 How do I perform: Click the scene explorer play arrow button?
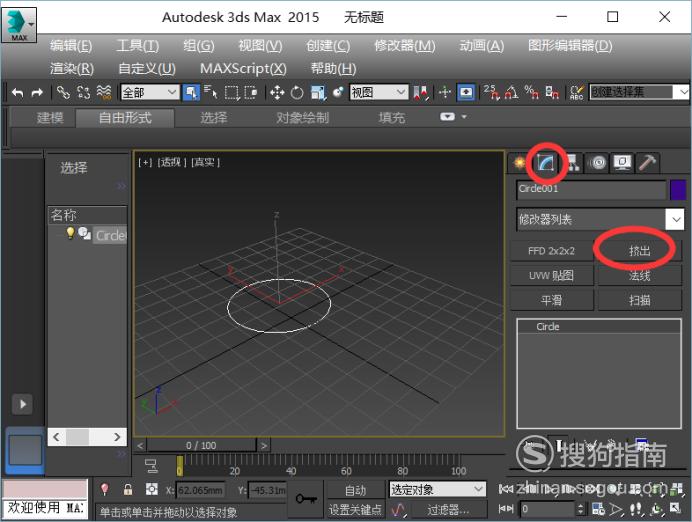click(x=23, y=404)
